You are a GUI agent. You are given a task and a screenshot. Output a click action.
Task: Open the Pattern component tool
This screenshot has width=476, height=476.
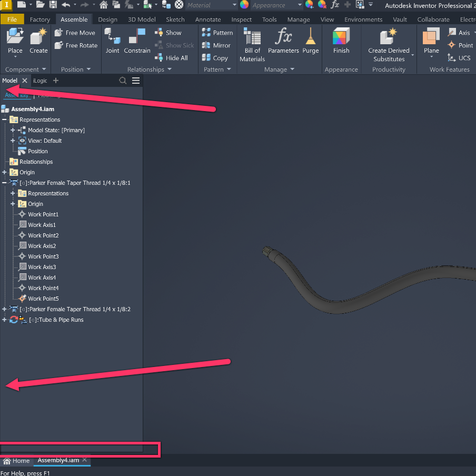pyautogui.click(x=216, y=32)
